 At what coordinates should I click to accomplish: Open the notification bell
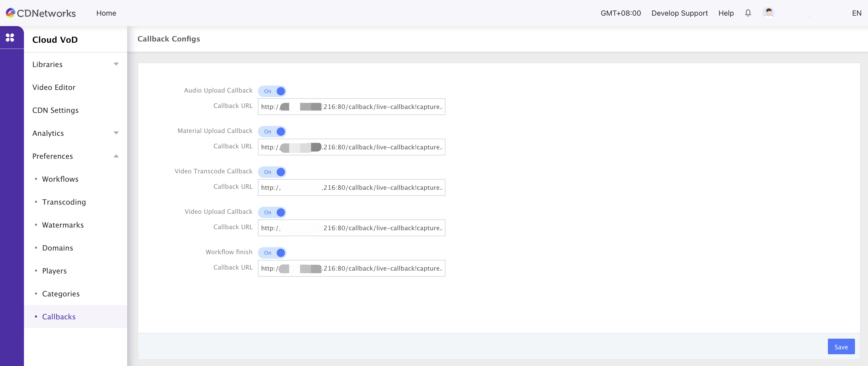748,13
